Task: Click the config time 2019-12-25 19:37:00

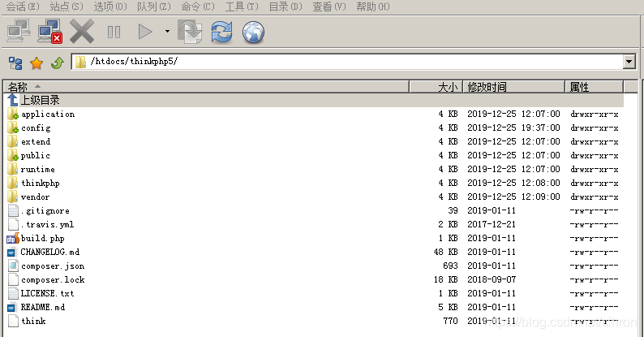Action: [513, 127]
